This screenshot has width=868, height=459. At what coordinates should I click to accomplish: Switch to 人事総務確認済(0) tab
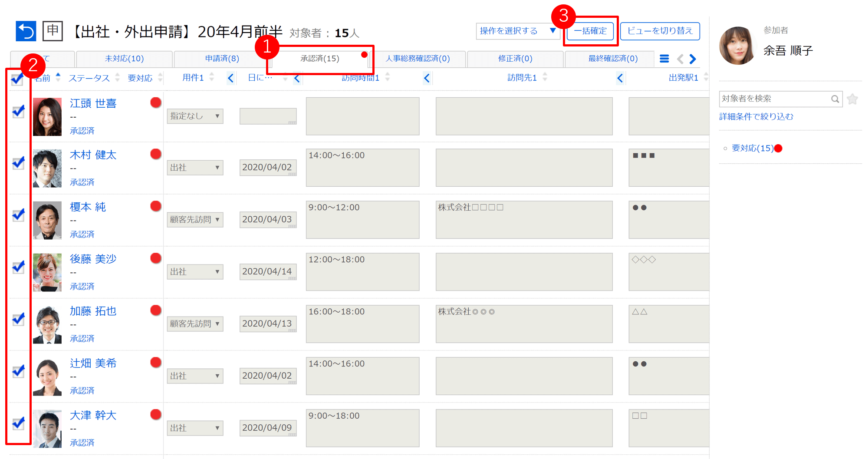[x=418, y=59]
